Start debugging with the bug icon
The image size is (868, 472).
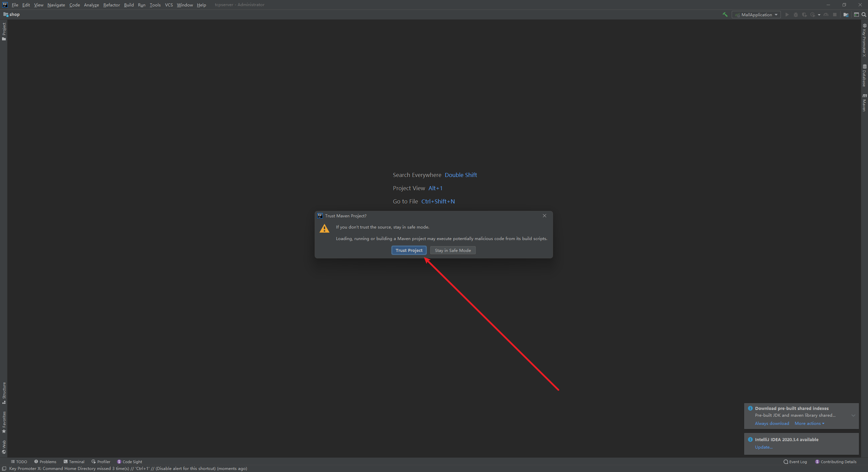point(796,15)
